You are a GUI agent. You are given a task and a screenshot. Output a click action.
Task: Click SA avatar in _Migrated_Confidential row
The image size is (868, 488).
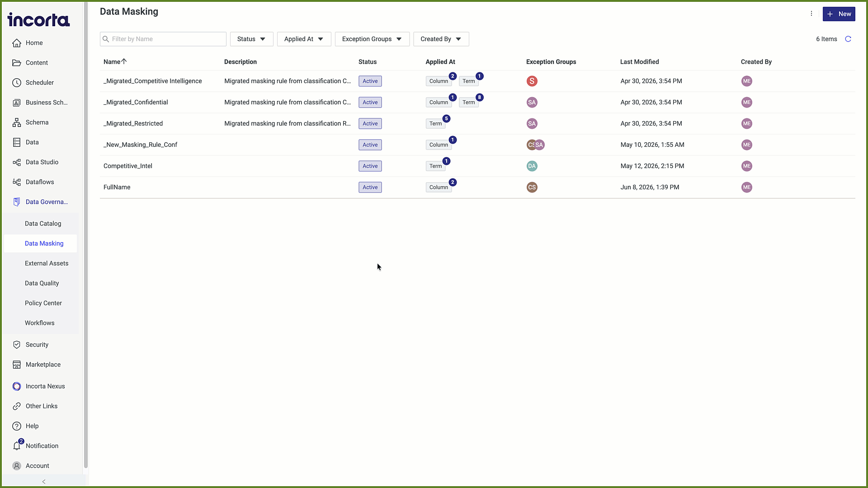(532, 103)
